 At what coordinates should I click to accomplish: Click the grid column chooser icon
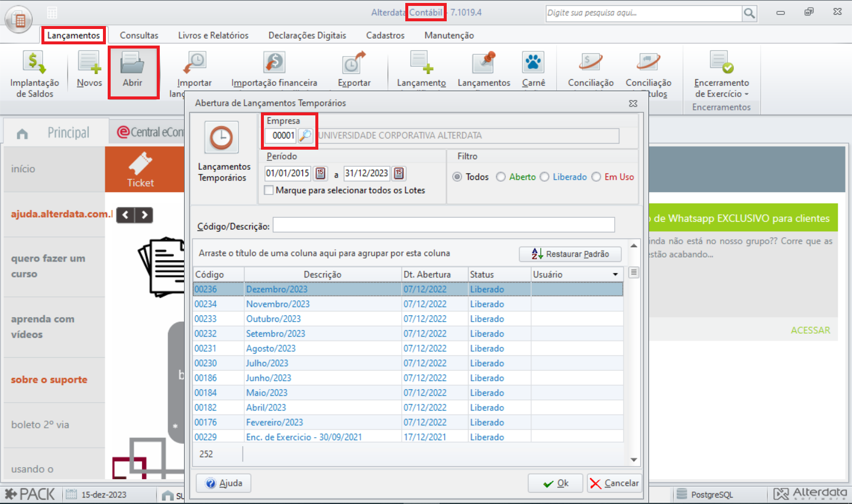(x=634, y=273)
